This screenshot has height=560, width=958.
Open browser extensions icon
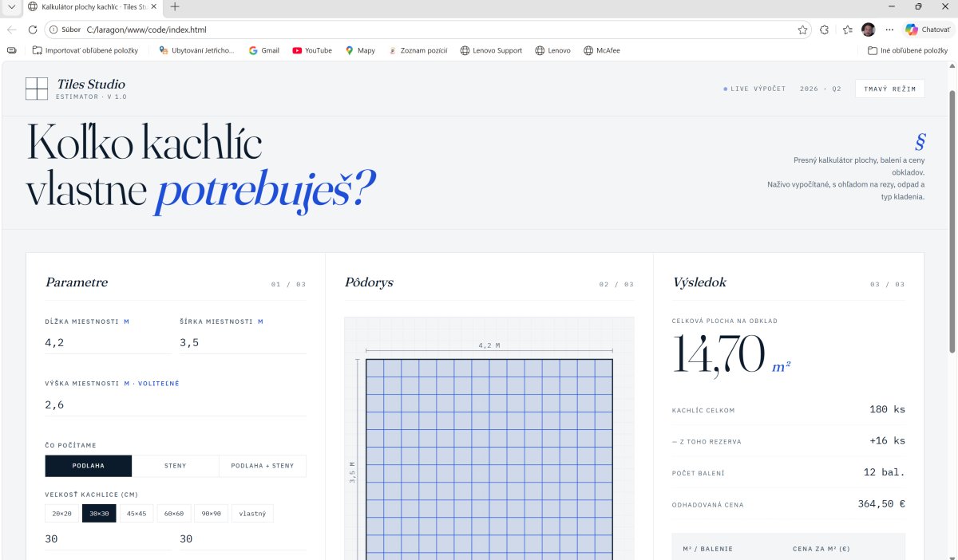[x=825, y=30]
